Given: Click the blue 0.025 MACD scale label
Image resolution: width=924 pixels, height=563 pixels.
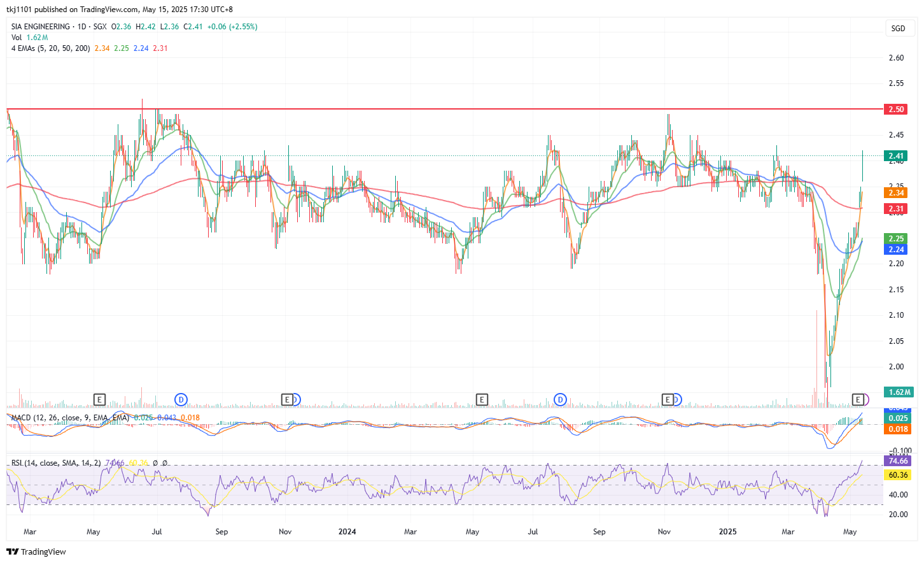Looking at the screenshot, I should pyautogui.click(x=898, y=418).
